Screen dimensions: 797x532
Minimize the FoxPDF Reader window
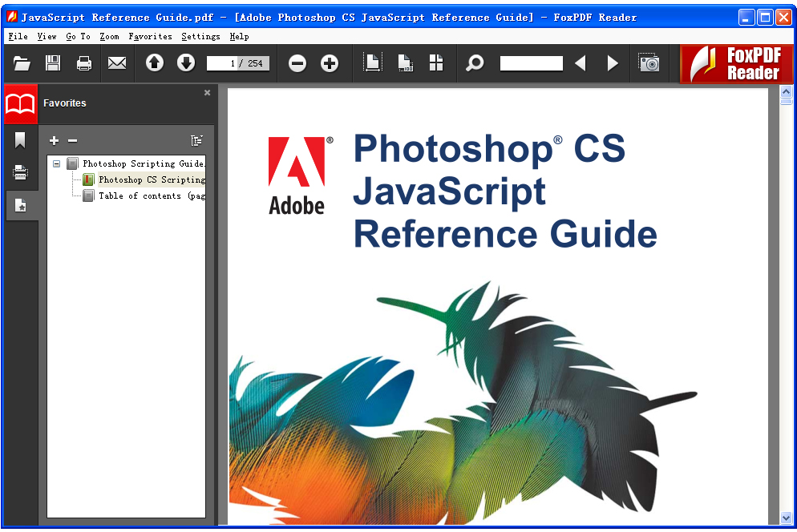point(746,18)
